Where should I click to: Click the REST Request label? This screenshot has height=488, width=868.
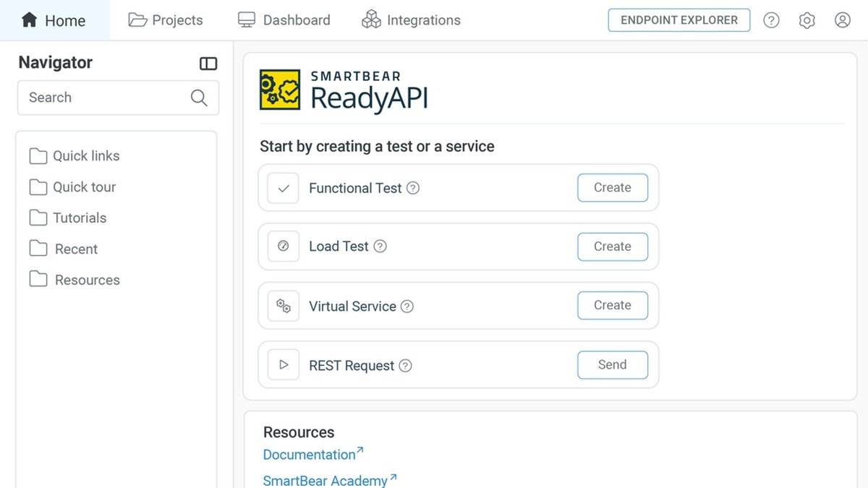click(352, 366)
